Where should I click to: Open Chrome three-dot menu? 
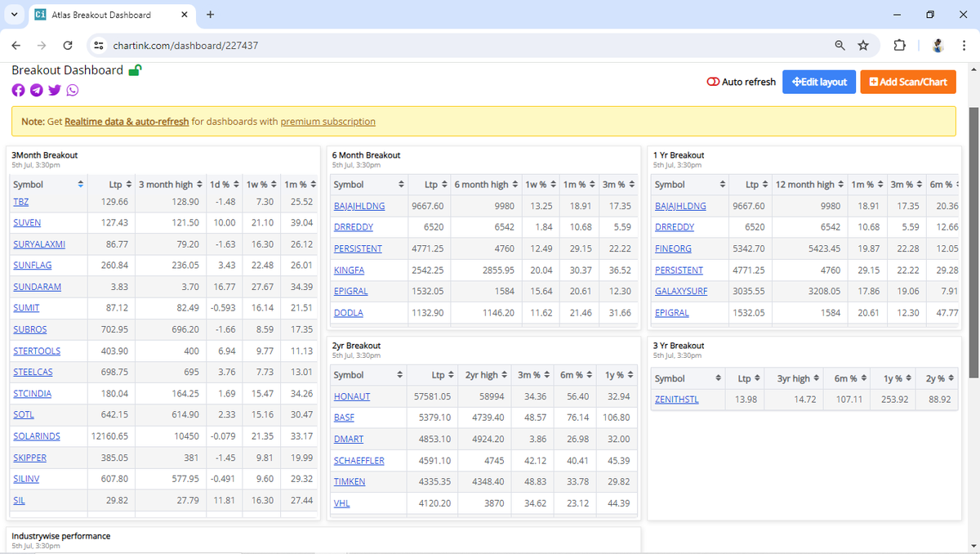coord(964,45)
